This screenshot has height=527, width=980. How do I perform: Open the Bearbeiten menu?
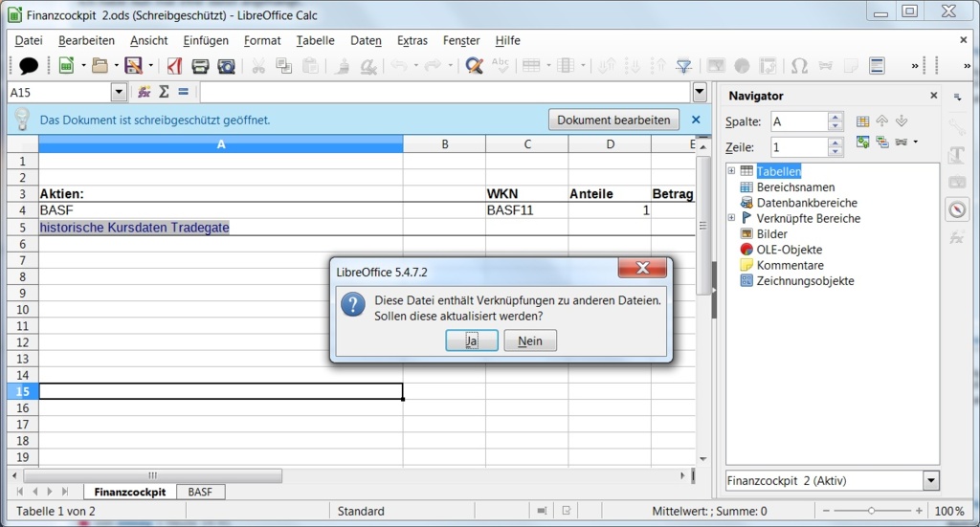click(86, 40)
